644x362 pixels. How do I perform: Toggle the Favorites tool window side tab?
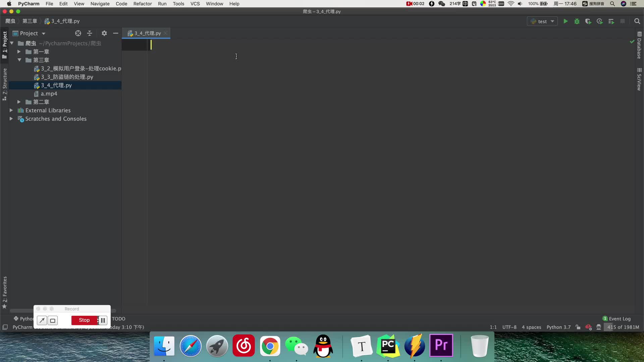point(5,292)
